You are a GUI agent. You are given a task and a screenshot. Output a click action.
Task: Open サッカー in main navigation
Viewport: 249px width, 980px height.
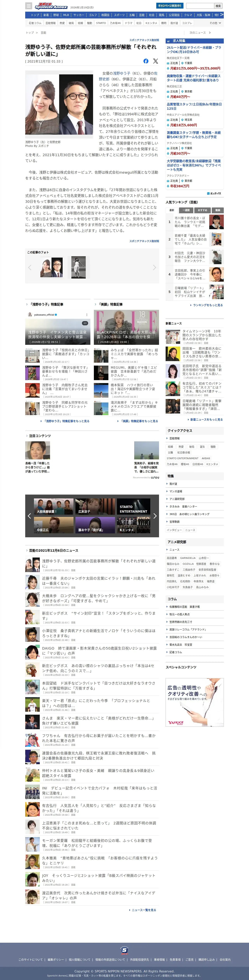coord(79,15)
